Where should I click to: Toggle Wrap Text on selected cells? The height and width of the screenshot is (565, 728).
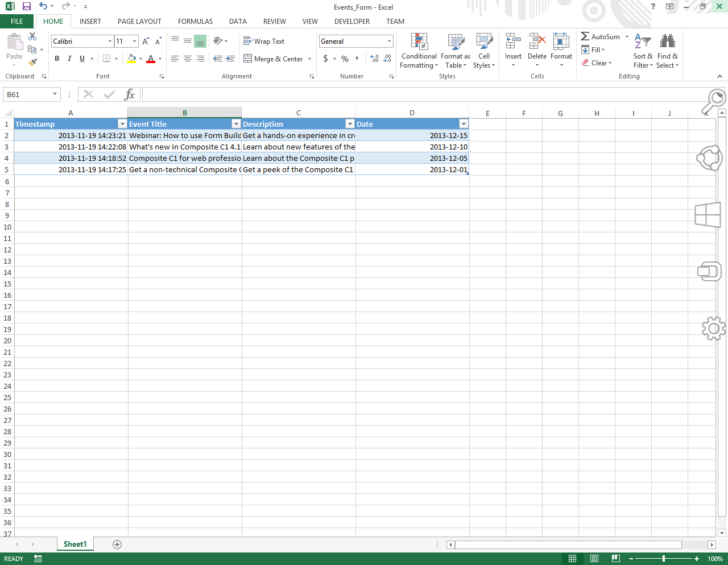264,41
